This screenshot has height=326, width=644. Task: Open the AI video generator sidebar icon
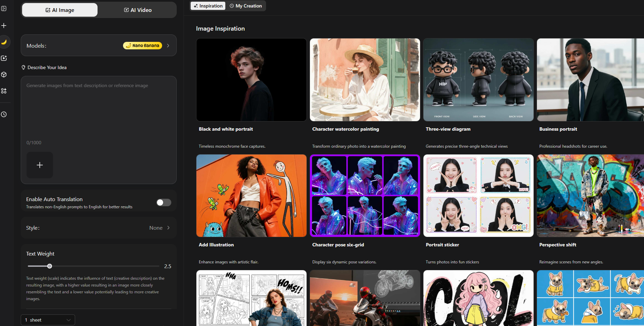[x=4, y=58]
